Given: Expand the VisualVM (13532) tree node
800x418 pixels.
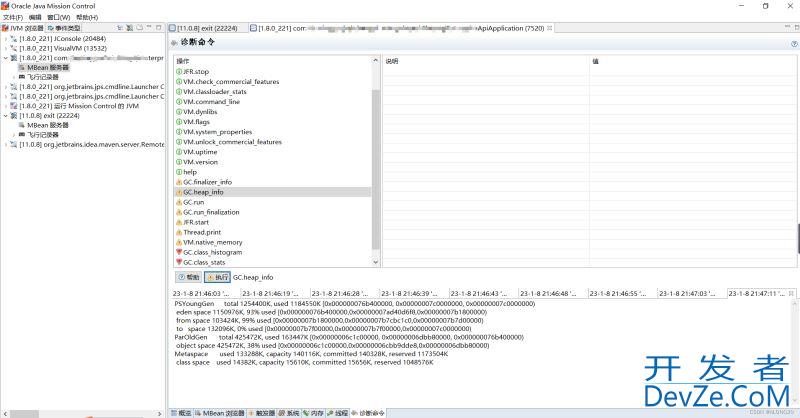Looking at the screenshot, I should (6, 48).
